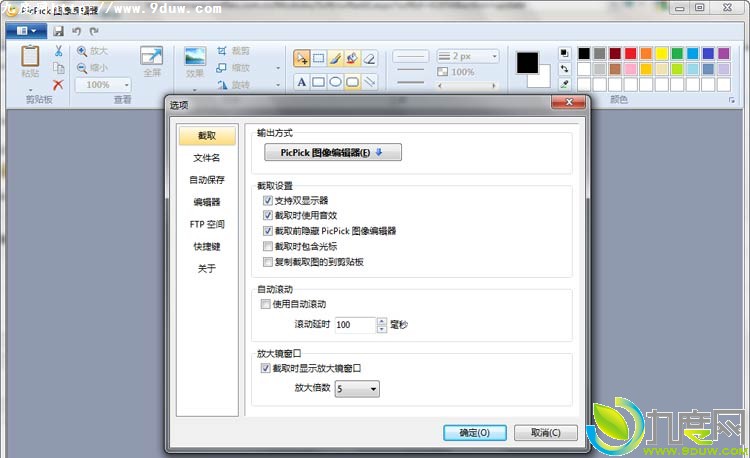Click the black foreground color box
Viewport: 750px width, 458px height.
pos(528,63)
